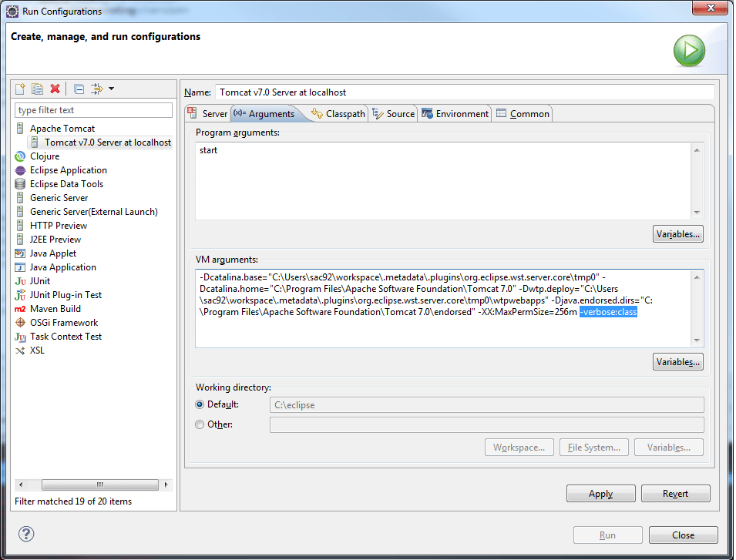Apply the configuration changes
The height and width of the screenshot is (560, 736).
coord(600,493)
